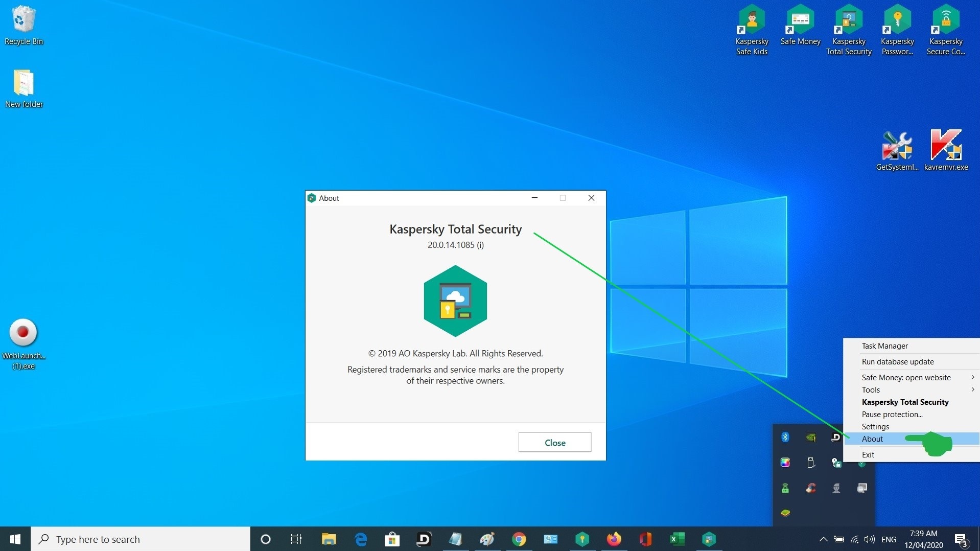Click the Dashlane icon in tray overflow
The image size is (980, 551).
836,437
